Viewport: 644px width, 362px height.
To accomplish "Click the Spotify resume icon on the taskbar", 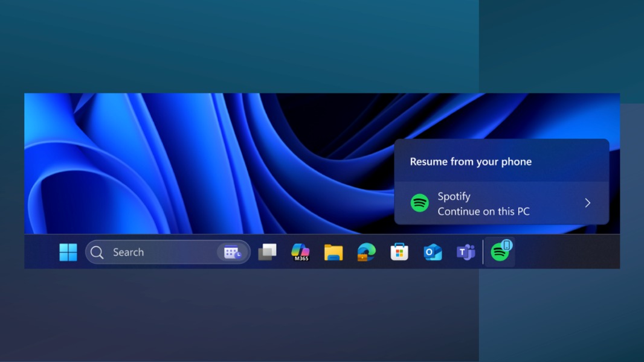I will tap(499, 252).
